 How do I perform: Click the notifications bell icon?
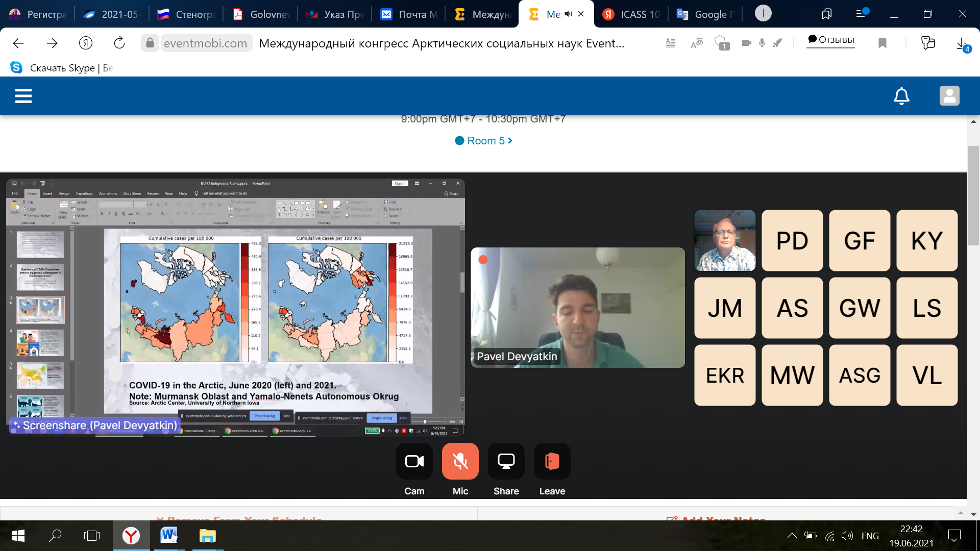901,96
